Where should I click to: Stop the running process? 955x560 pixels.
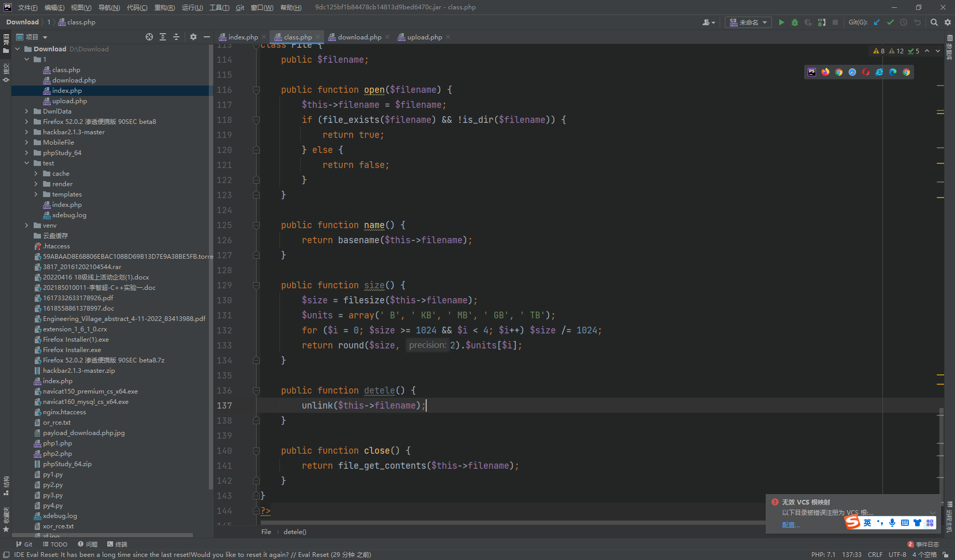835,22
